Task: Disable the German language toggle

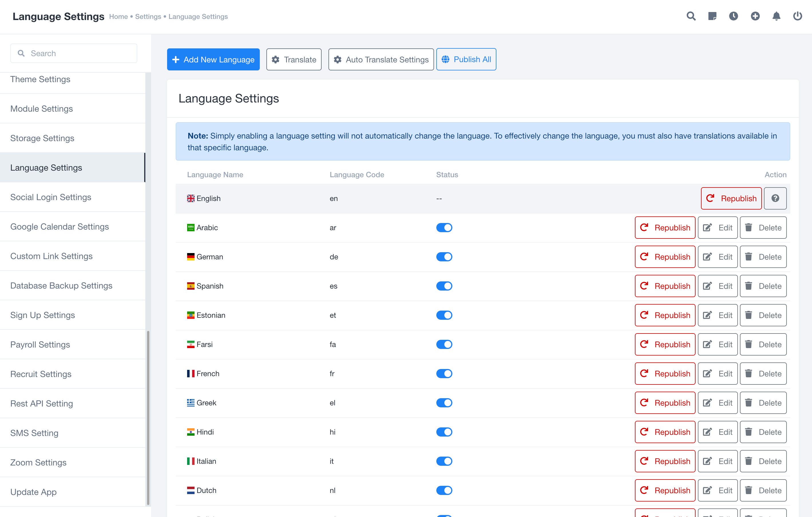Action: coord(444,257)
